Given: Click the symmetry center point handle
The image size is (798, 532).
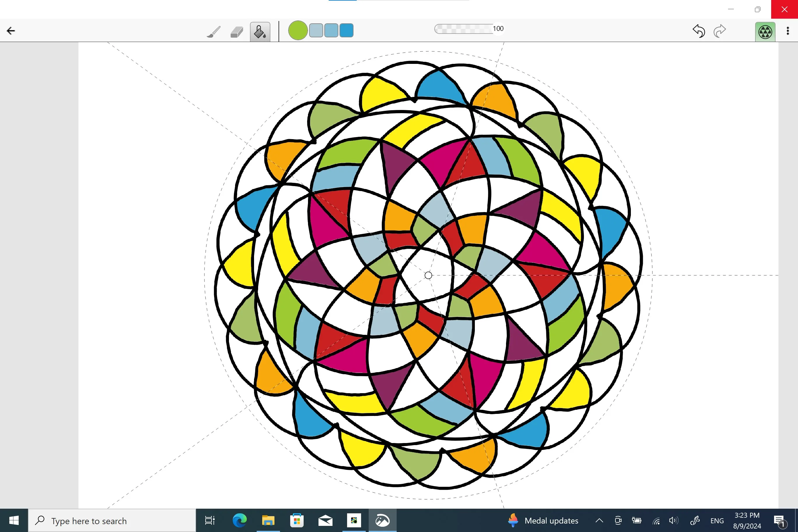Looking at the screenshot, I should 428,276.
